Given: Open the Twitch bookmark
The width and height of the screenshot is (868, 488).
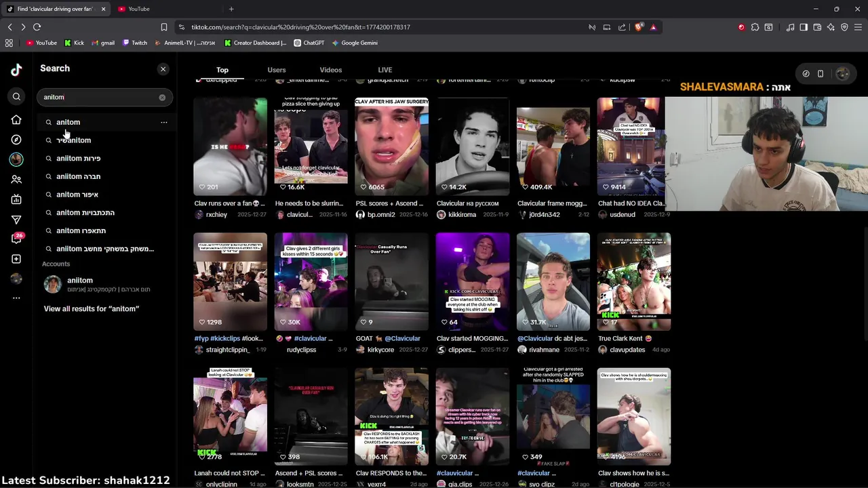Looking at the screenshot, I should coord(135,43).
